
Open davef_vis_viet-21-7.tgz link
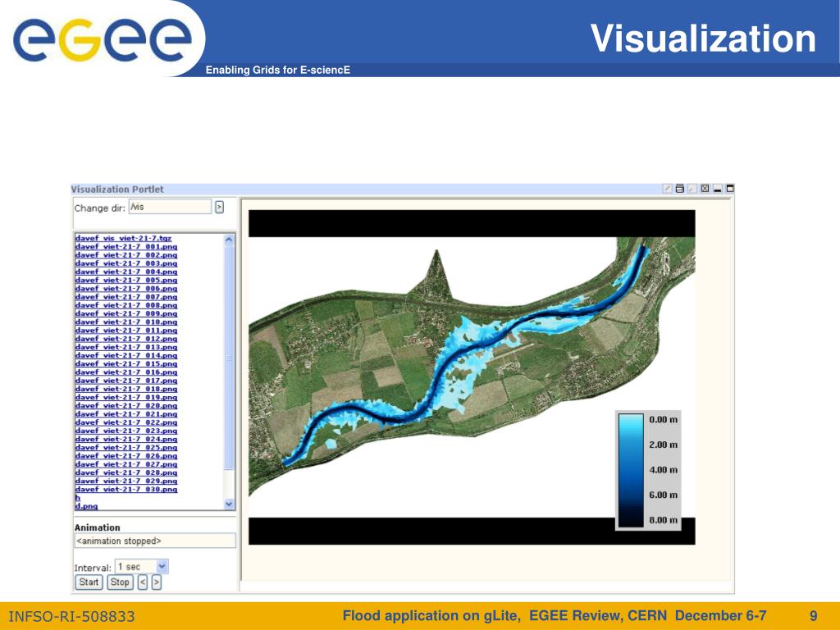click(x=123, y=239)
